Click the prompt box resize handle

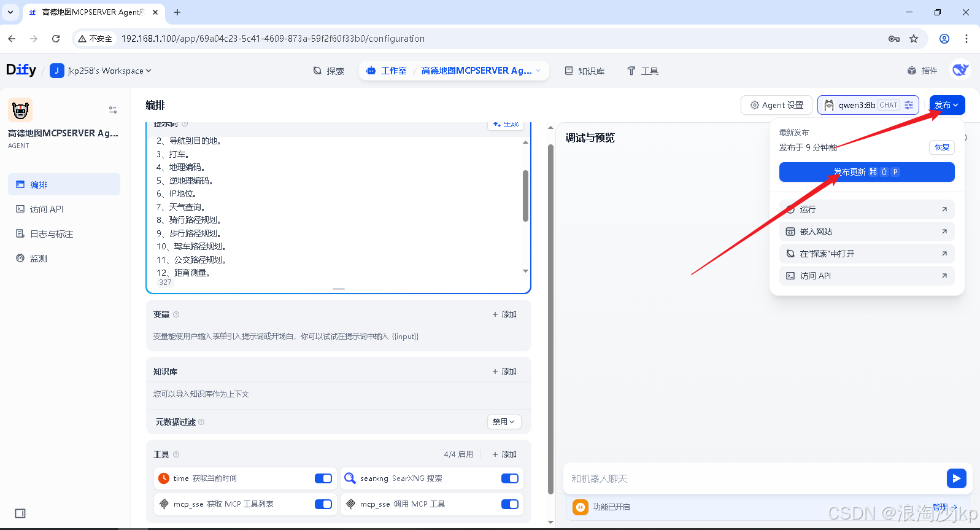click(339, 289)
